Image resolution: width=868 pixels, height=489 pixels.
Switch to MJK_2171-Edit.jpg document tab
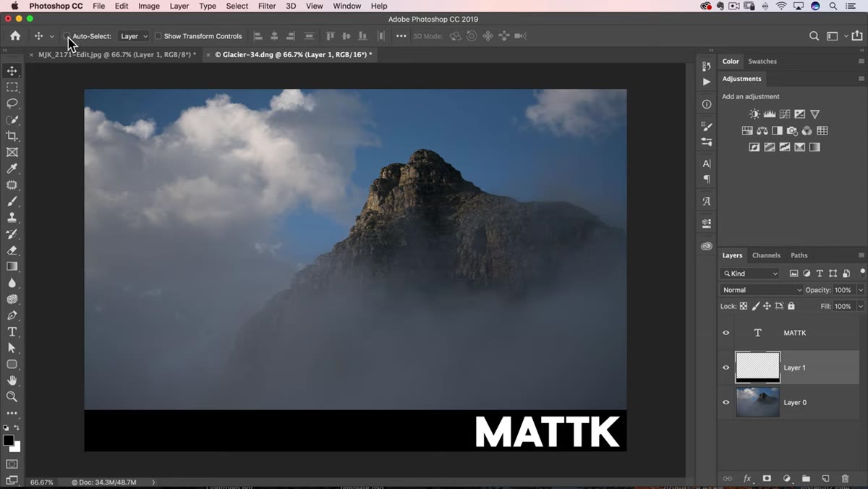(116, 55)
